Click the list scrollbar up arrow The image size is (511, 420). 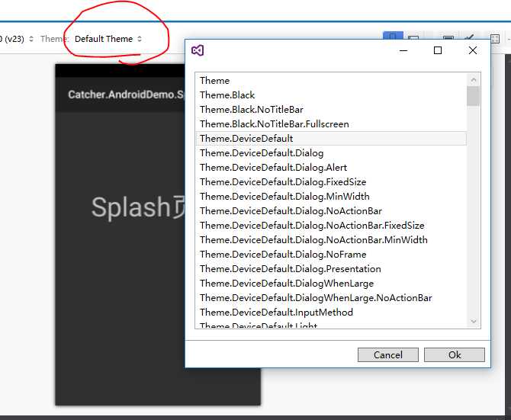coord(474,80)
